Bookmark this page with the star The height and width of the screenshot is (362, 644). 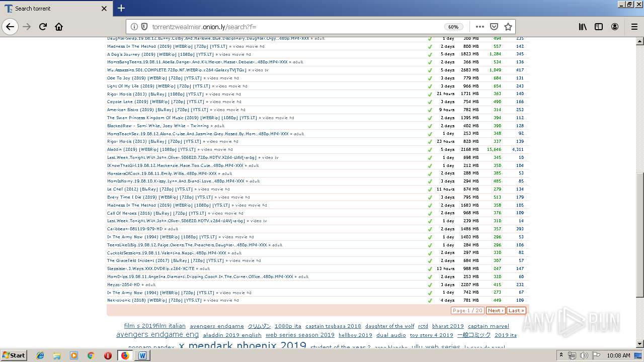pos(508,27)
